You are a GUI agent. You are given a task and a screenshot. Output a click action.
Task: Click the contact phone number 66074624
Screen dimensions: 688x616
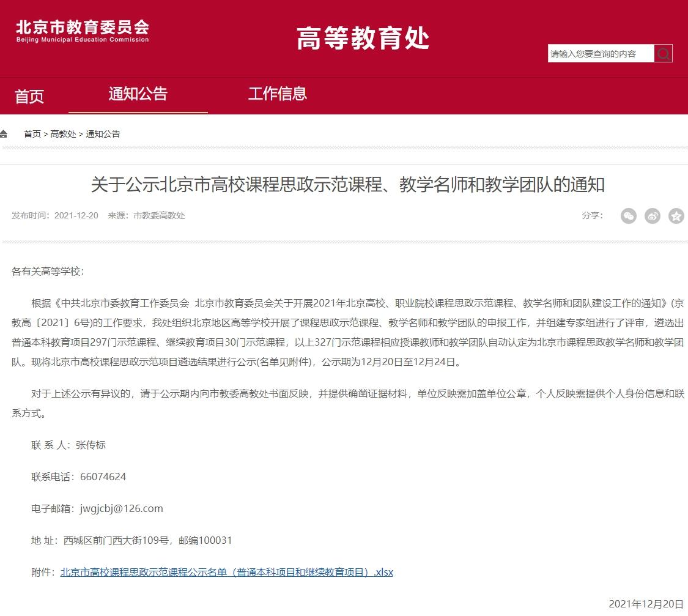click(x=103, y=477)
